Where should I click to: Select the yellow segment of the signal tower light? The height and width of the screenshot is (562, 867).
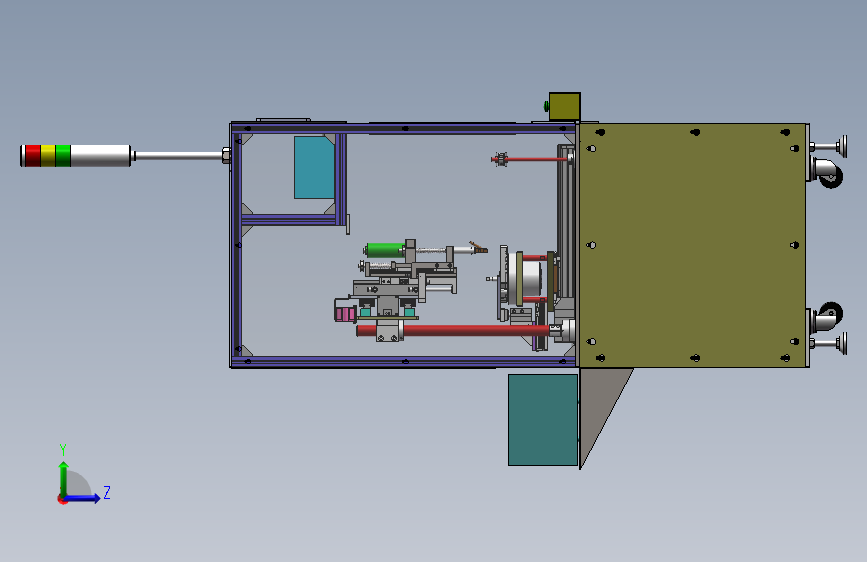(x=48, y=156)
